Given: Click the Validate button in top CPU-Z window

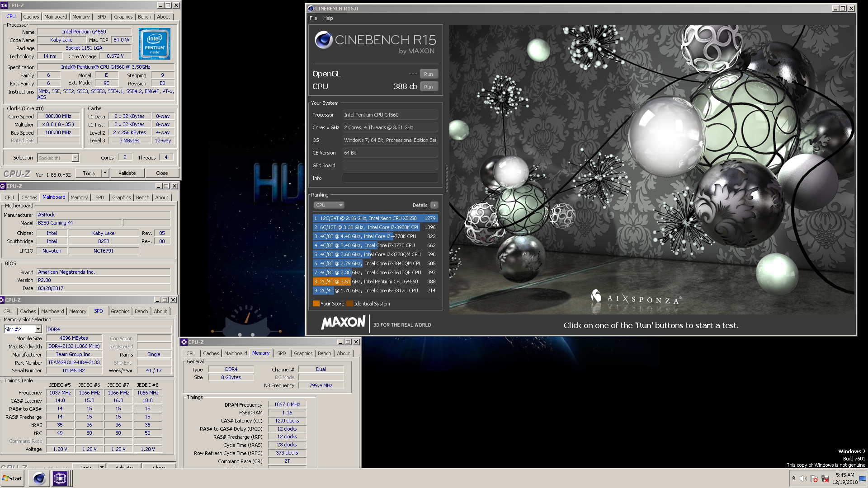Looking at the screenshot, I should (x=127, y=173).
